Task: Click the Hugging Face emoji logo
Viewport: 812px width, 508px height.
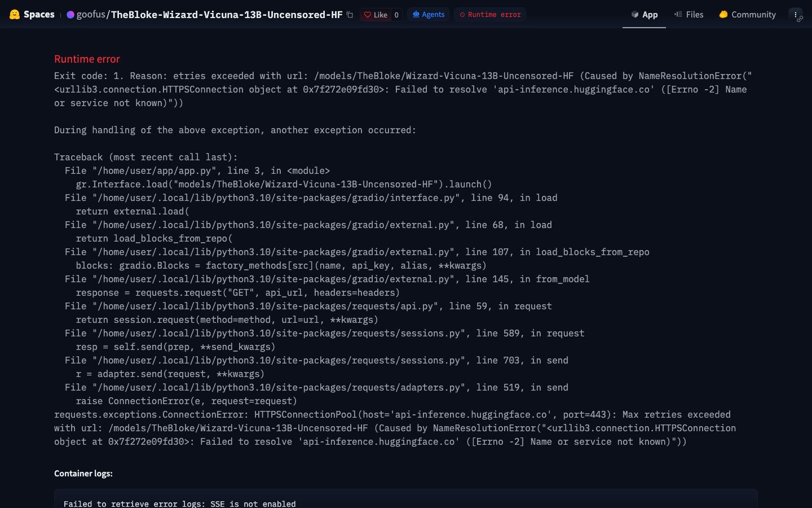Action: tap(15, 14)
